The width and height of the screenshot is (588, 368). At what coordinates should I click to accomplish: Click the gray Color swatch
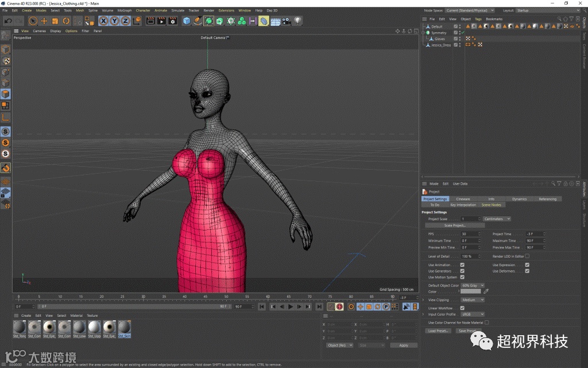point(470,292)
